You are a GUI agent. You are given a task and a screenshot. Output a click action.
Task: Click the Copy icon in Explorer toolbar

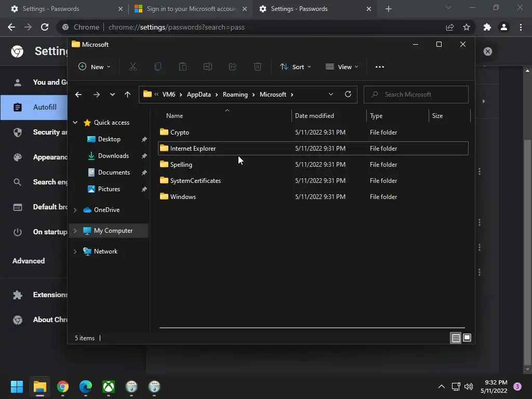coord(158,67)
